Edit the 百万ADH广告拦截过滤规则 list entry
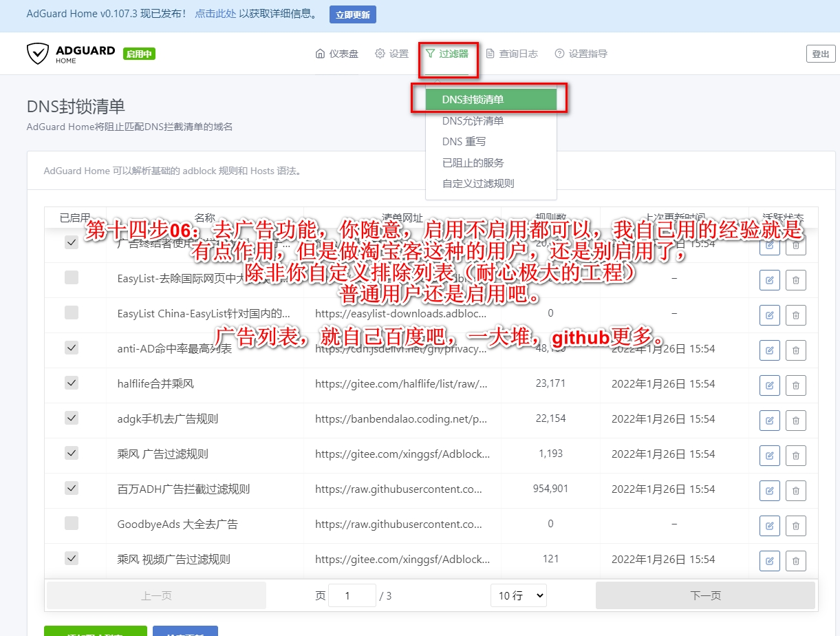Screen dimensions: 840x636 point(769,489)
